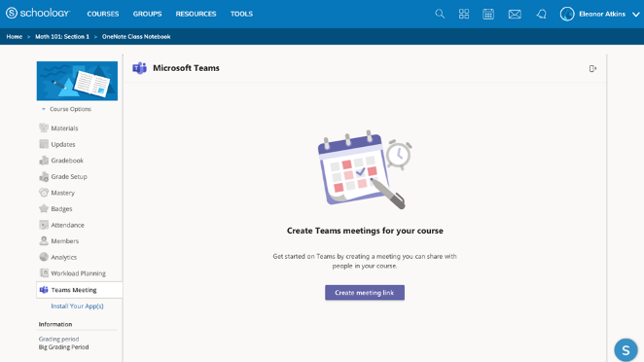This screenshot has width=644, height=362.
Task: Open Badges label in sidebar
Action: (61, 209)
